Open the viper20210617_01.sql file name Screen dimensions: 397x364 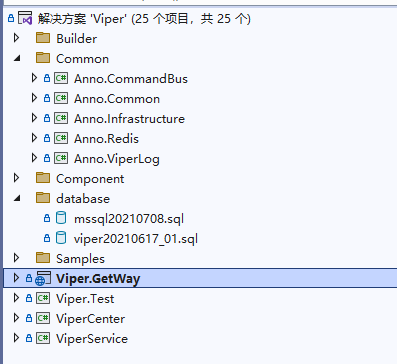pyautogui.click(x=136, y=239)
